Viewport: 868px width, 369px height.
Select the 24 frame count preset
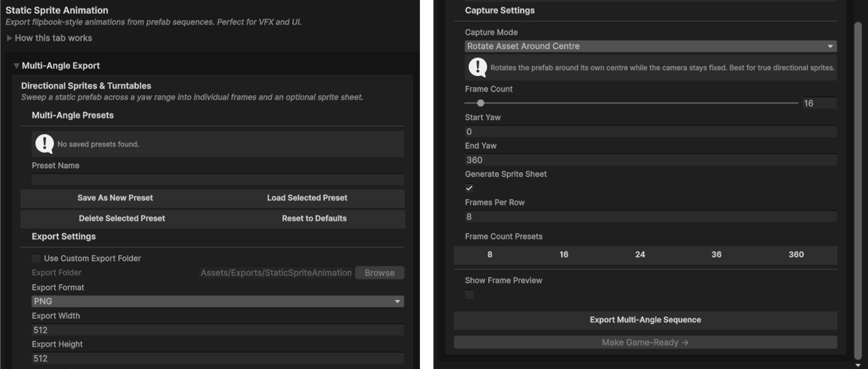point(640,255)
